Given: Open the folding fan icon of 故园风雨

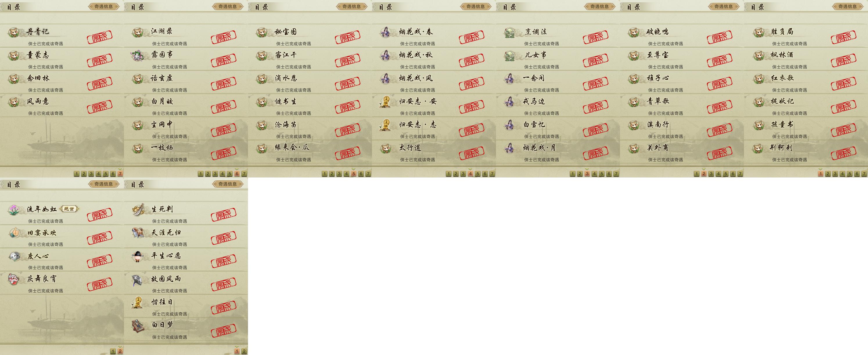Looking at the screenshot, I should coord(138,279).
